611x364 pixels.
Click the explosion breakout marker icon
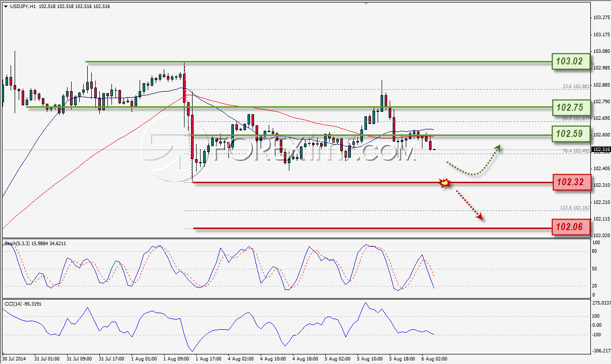coord(444,183)
